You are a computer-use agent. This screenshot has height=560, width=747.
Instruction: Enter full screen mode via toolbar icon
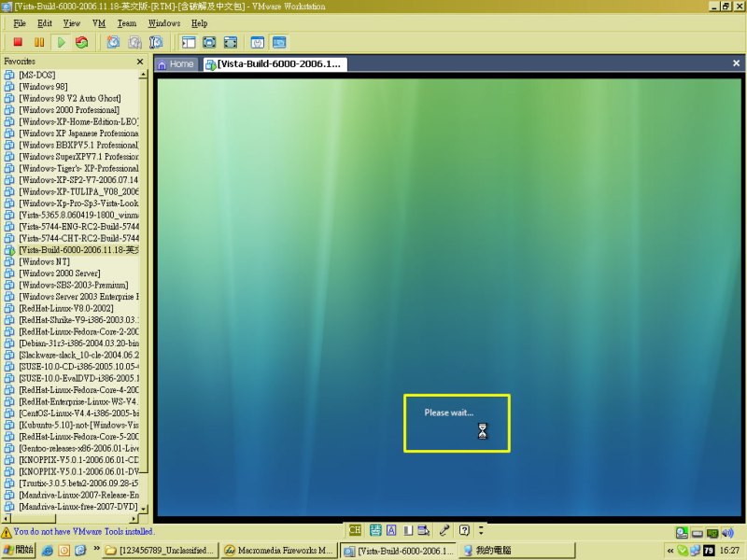tap(231, 42)
